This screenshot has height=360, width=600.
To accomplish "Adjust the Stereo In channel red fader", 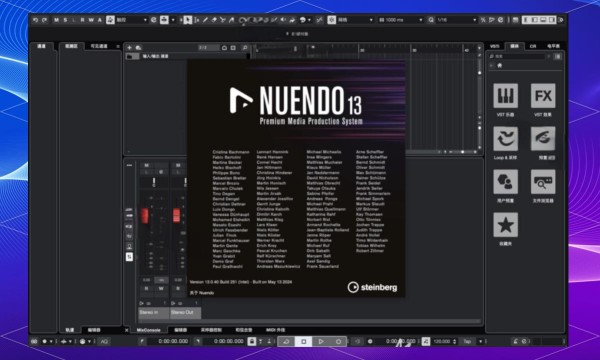I will click(x=145, y=215).
